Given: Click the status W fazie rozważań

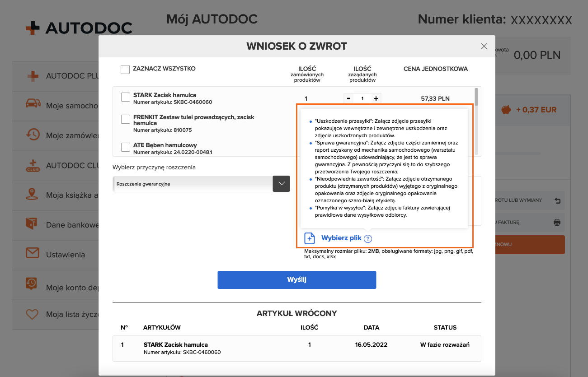Looking at the screenshot, I should point(445,344).
